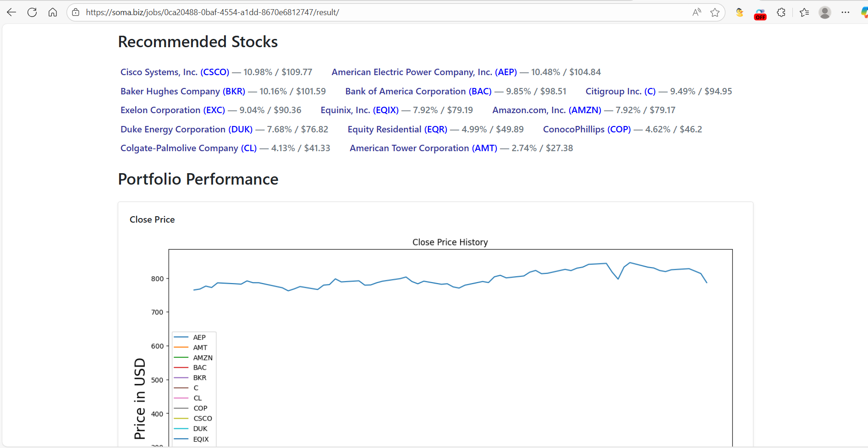Viewport: 868px width, 448px height.
Task: Open the browser profile avatar
Action: point(825,12)
